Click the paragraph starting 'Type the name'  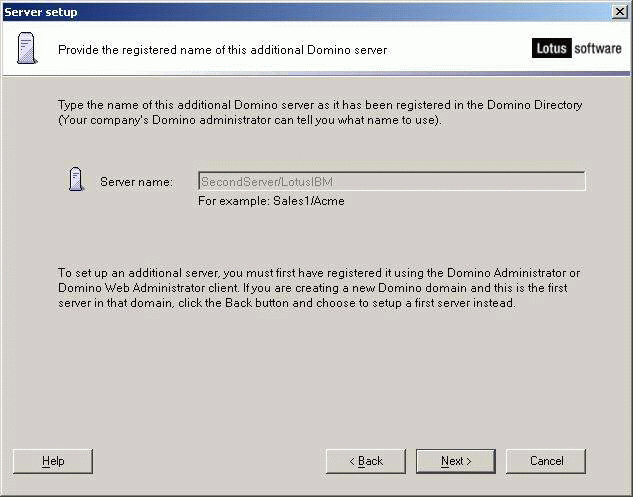pyautogui.click(x=320, y=112)
